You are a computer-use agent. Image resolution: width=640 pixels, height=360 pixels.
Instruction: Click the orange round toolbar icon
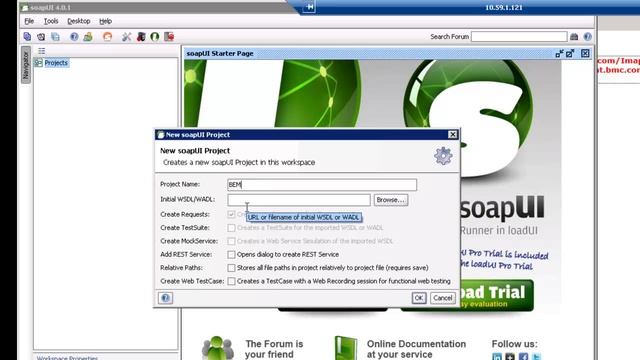tap(107, 37)
